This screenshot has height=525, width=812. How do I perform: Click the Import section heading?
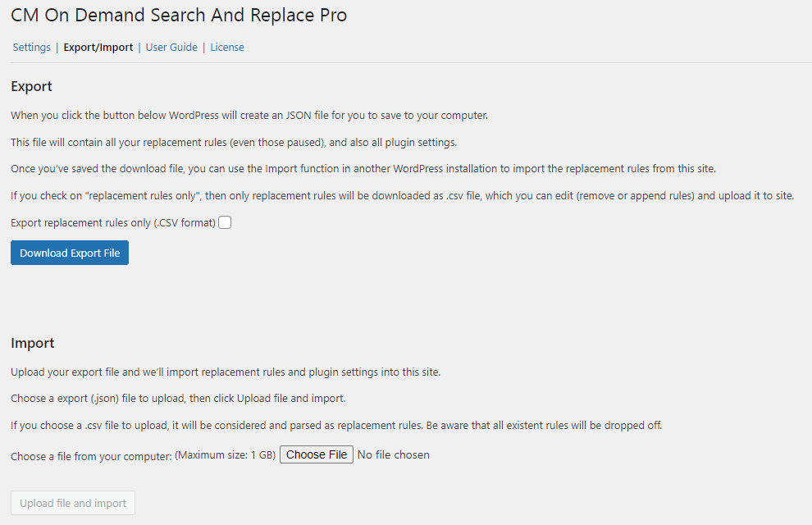point(33,343)
